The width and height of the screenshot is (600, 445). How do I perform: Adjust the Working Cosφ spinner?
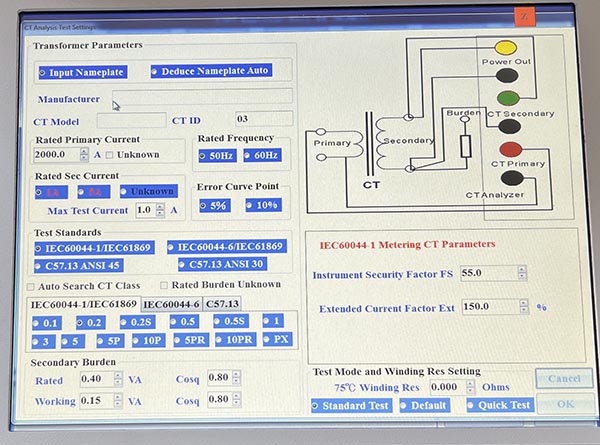[x=236, y=399]
